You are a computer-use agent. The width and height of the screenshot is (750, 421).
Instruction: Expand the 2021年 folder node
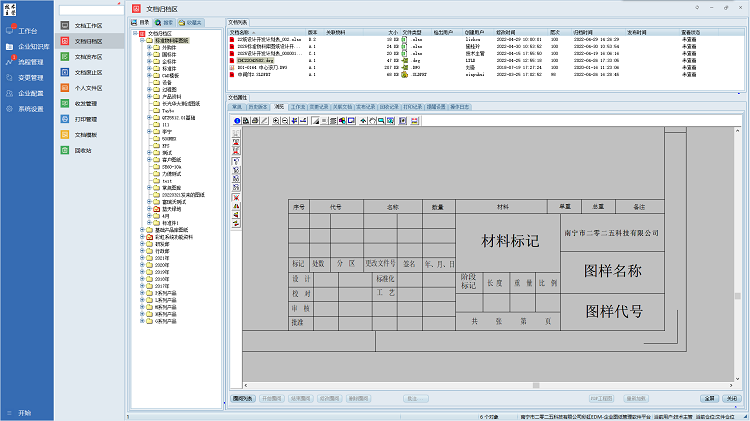coord(143,258)
